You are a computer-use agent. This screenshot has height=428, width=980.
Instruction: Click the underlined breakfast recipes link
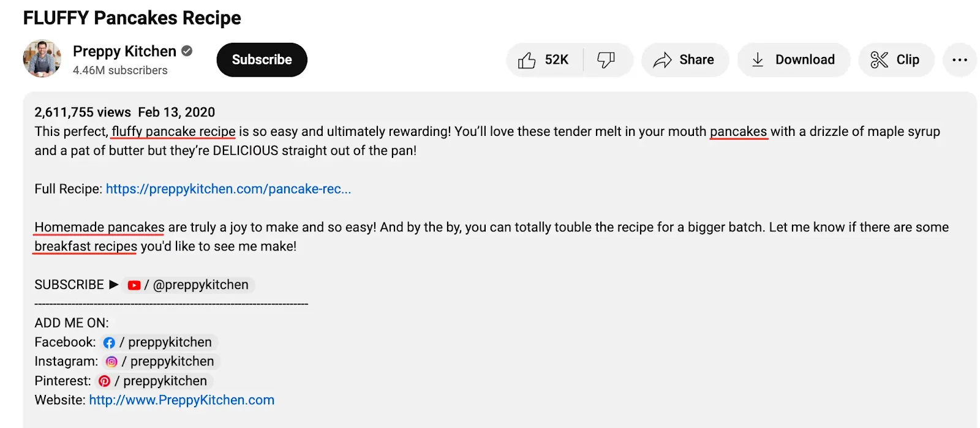tap(86, 247)
